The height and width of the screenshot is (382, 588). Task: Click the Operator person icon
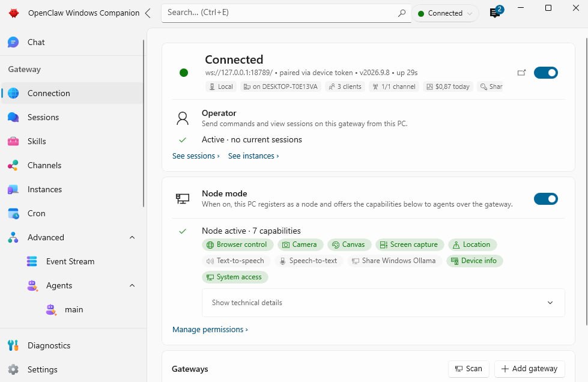click(x=183, y=118)
